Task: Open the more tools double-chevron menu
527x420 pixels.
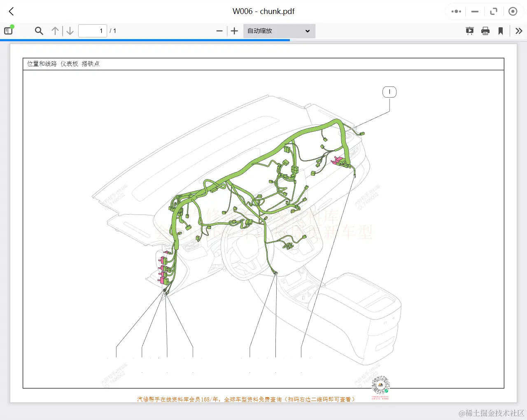Action: [x=519, y=31]
